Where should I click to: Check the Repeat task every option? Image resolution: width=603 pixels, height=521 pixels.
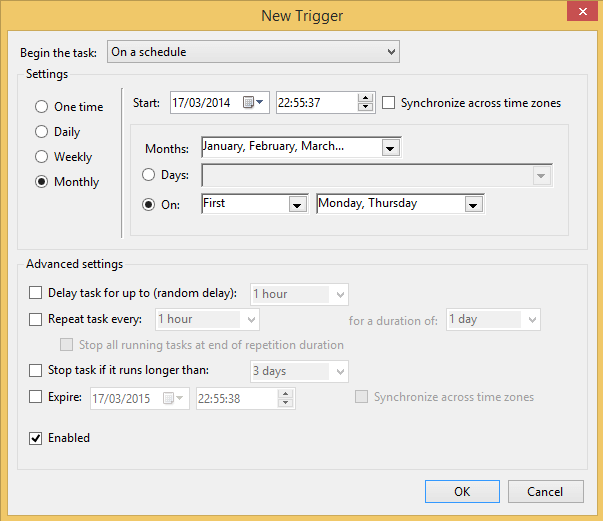(36, 320)
